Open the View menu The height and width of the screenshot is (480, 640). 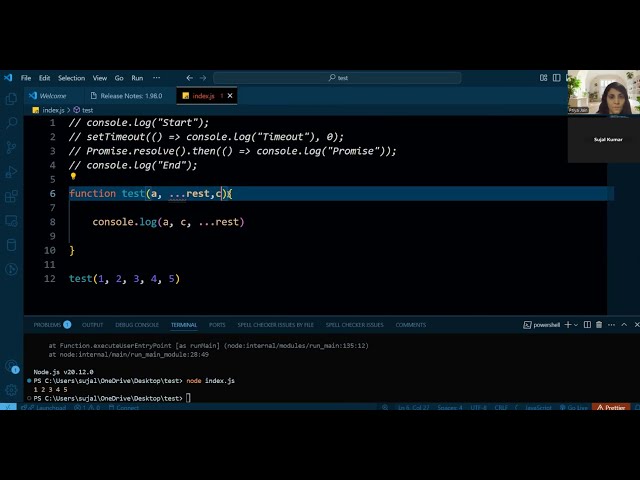point(100,78)
